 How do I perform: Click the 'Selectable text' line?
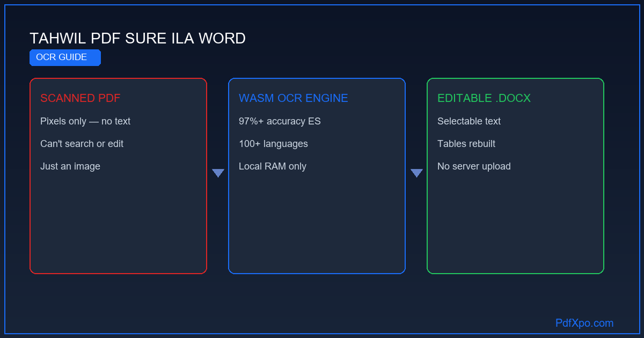coord(469,121)
